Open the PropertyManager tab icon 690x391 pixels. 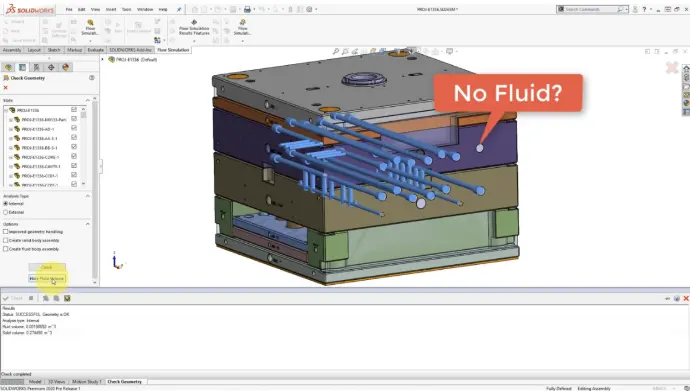point(22,67)
